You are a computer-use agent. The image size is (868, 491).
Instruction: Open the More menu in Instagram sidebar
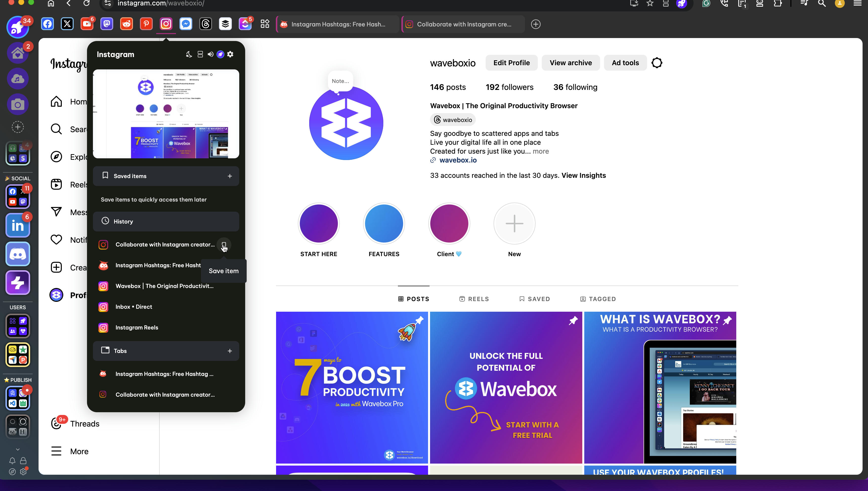click(70, 451)
